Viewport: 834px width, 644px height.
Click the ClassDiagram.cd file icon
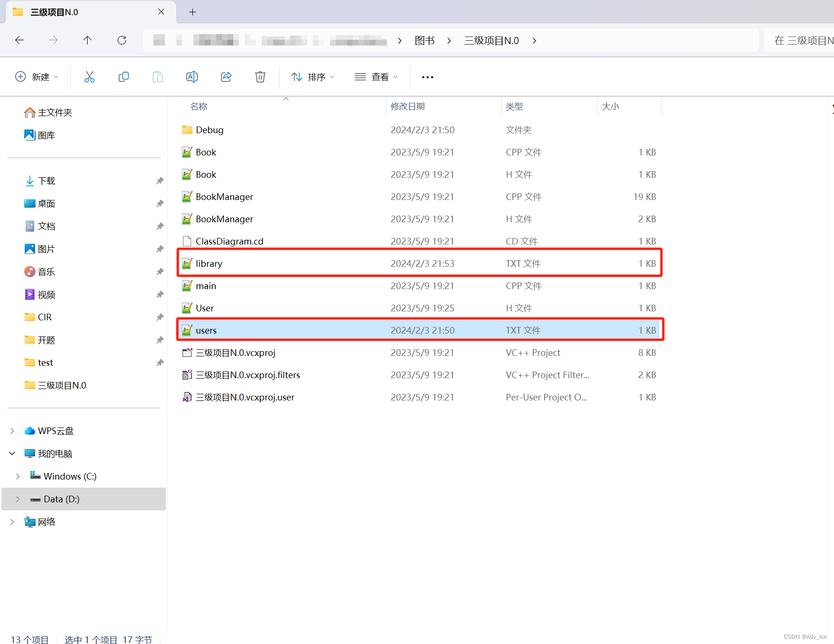187,241
